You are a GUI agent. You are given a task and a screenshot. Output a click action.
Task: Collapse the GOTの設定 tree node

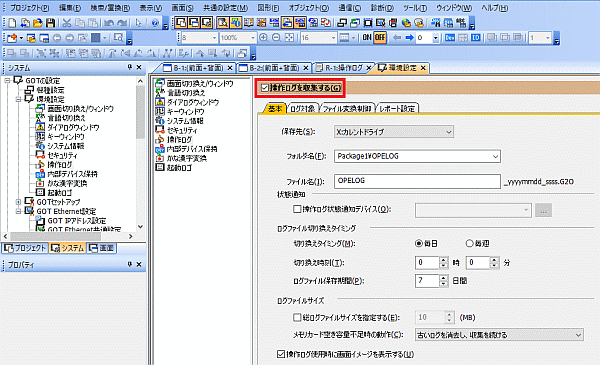pyautogui.click(x=7, y=81)
